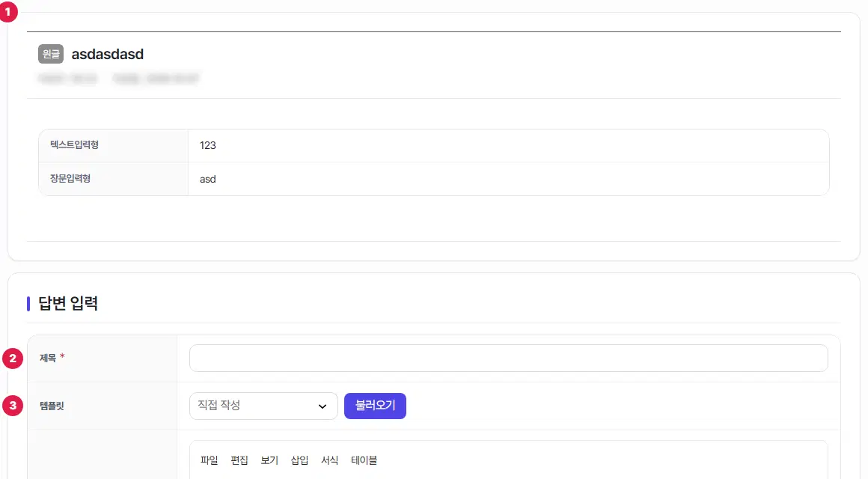Viewport: 868px width, 479px height.
Task: Click the 제목 title input field
Action: pyautogui.click(x=508, y=359)
